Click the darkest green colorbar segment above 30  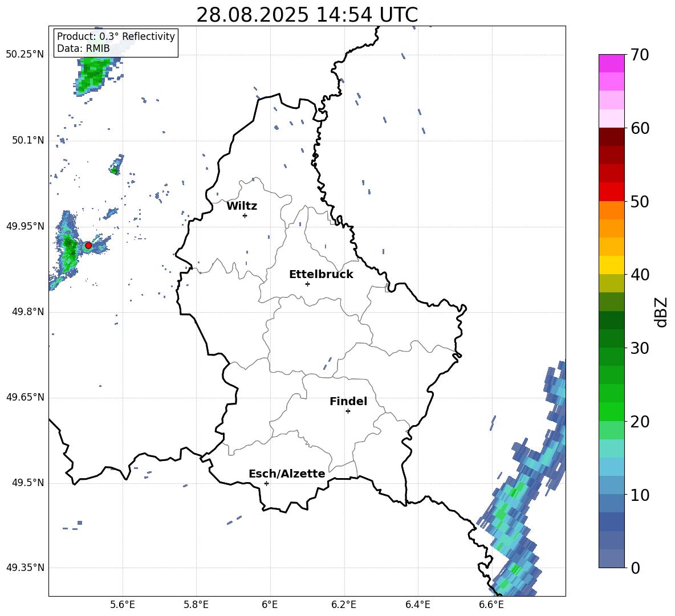[x=611, y=320]
